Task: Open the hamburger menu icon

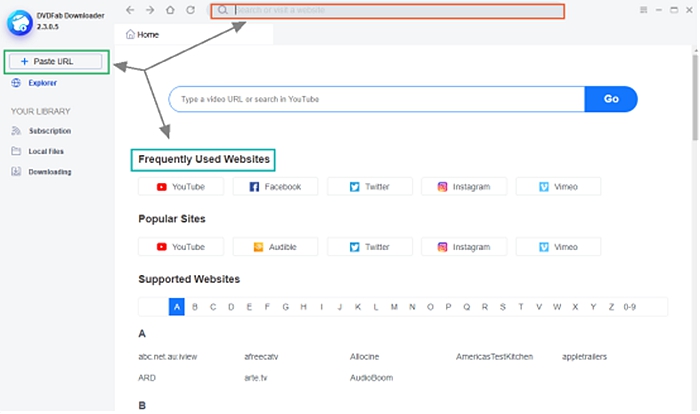Action: (643, 10)
